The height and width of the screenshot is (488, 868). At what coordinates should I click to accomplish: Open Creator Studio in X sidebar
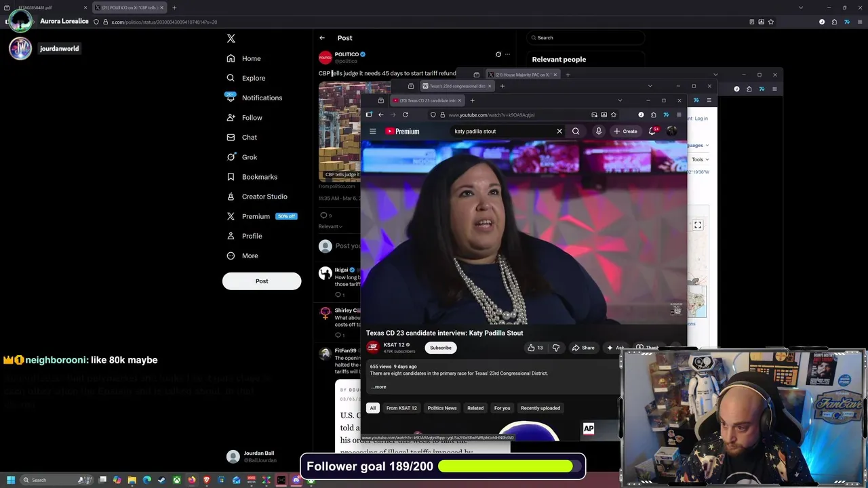[x=256, y=197]
